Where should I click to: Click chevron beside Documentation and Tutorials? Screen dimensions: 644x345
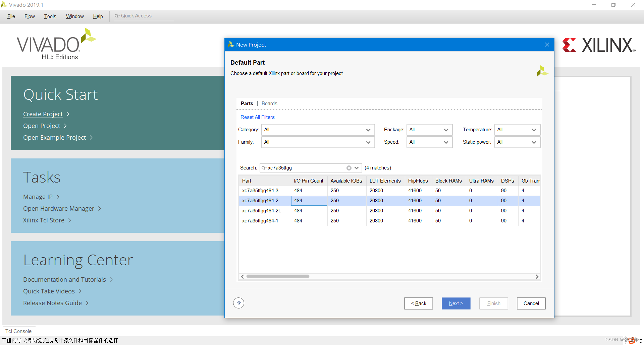point(111,280)
